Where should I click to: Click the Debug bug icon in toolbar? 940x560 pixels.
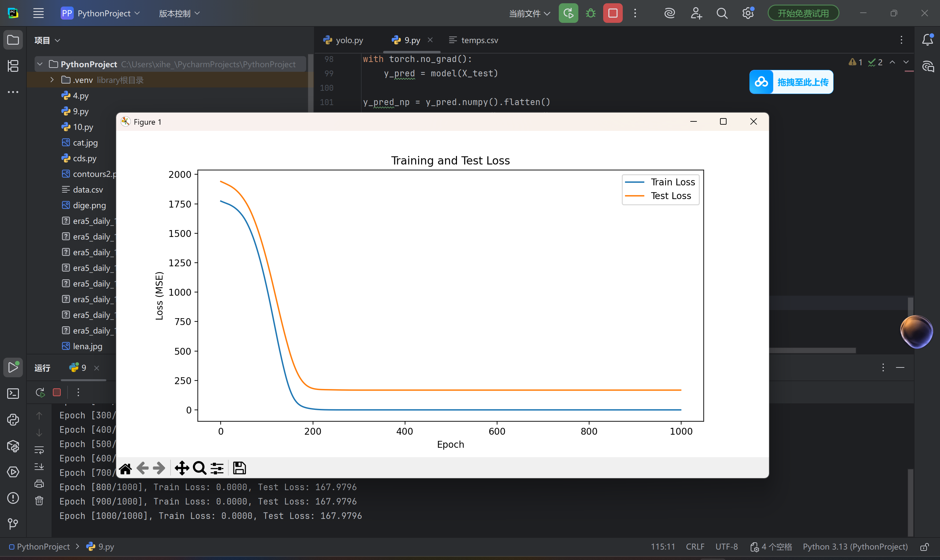pyautogui.click(x=590, y=14)
